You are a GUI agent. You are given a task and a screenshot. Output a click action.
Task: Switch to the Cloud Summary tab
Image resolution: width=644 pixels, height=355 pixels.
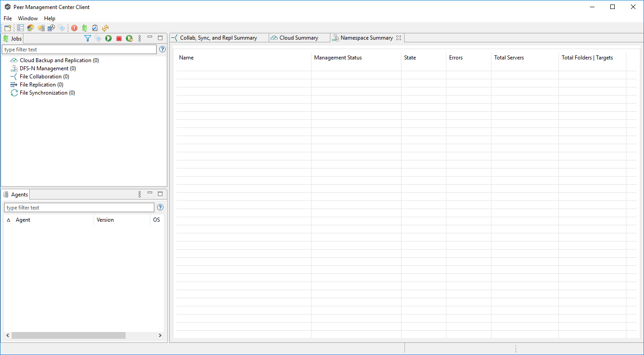pos(299,38)
